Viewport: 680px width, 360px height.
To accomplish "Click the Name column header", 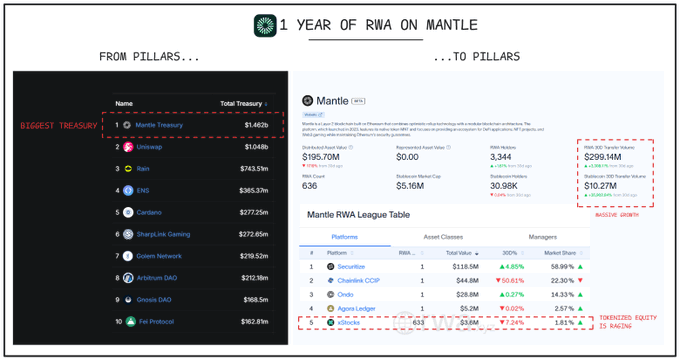I will pos(124,104).
